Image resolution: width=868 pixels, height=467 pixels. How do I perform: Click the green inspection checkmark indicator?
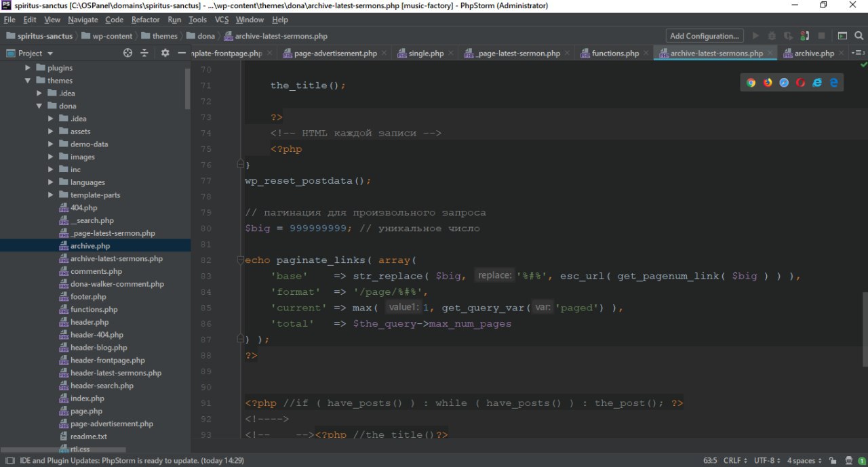coord(863,65)
